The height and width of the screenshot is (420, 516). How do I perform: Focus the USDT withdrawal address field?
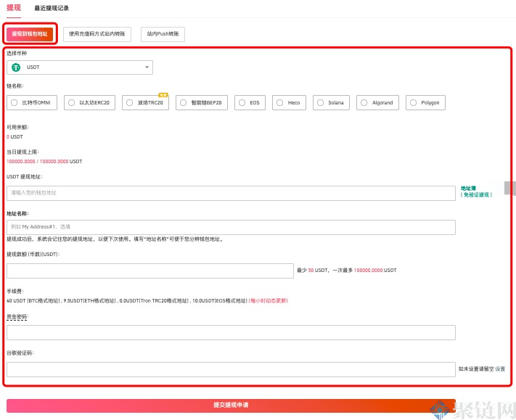231,193
